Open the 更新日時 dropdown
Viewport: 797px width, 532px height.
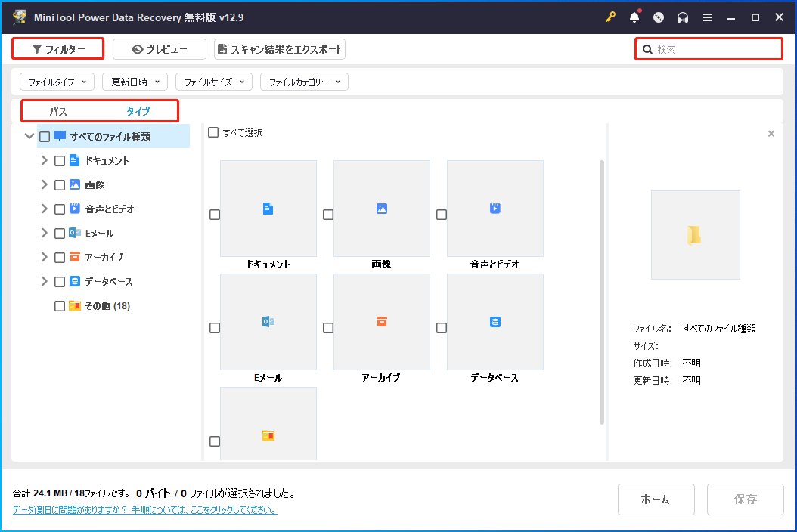pyautogui.click(x=135, y=82)
